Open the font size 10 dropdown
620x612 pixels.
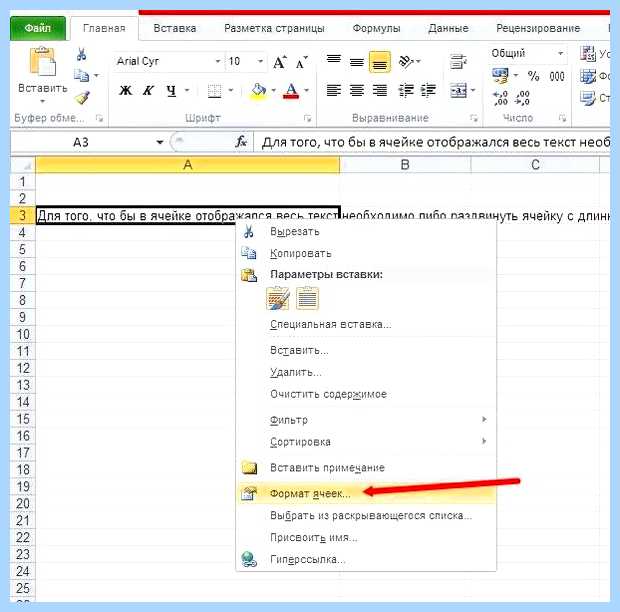point(260,61)
